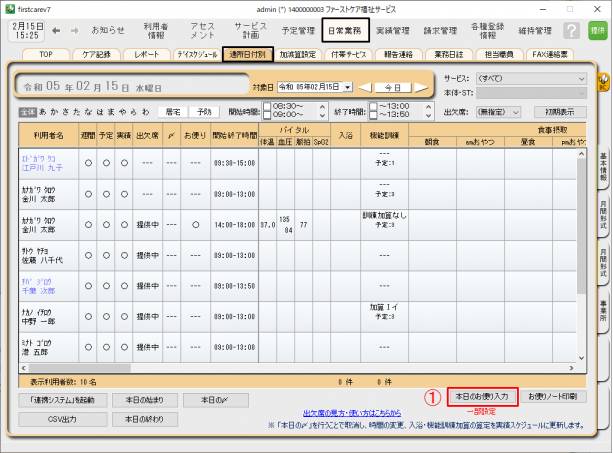Screen dimensions: 613x453
Task: Click the green 提供 button at top right
Action: [598, 31]
